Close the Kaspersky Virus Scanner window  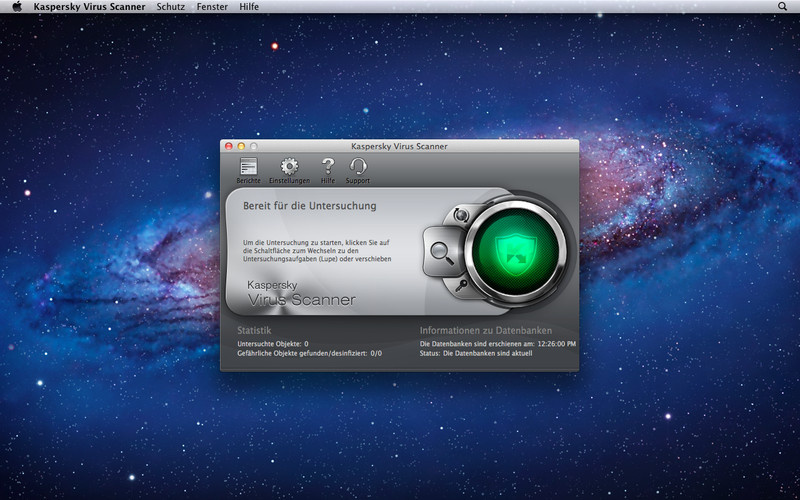click(x=228, y=146)
